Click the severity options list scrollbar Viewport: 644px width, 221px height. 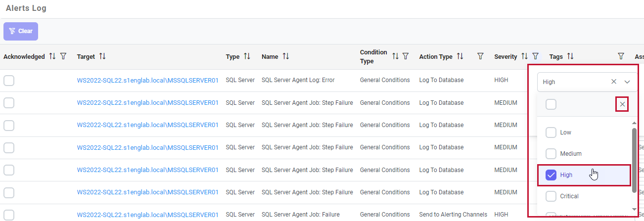pyautogui.click(x=634, y=161)
